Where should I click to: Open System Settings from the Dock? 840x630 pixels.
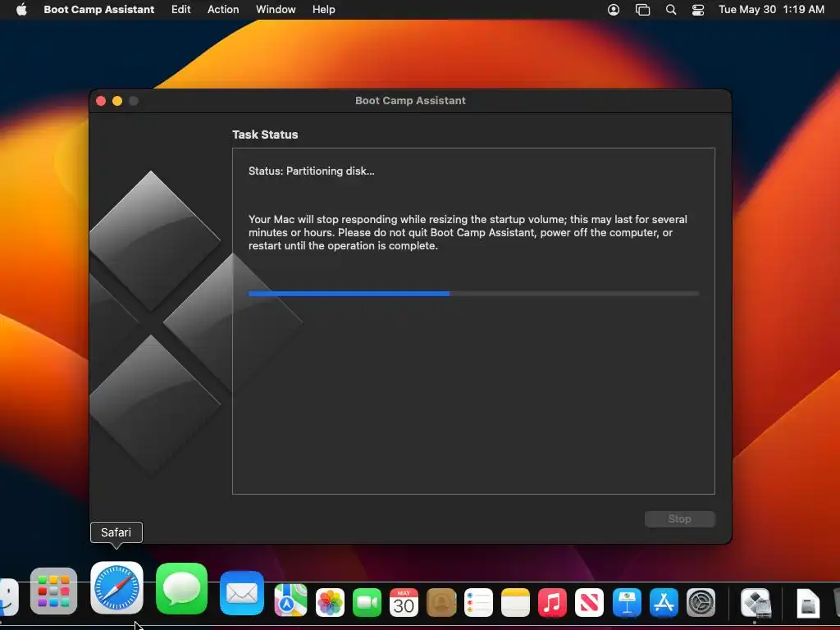pyautogui.click(x=701, y=602)
